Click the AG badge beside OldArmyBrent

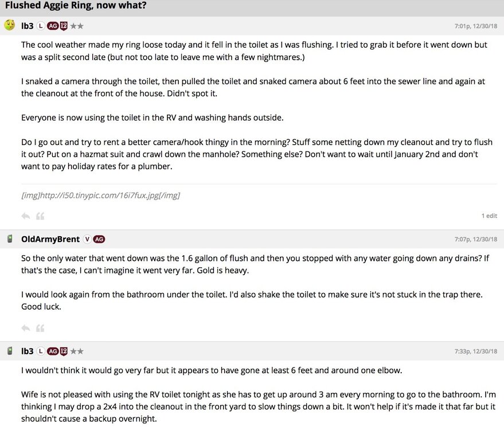(x=99, y=239)
